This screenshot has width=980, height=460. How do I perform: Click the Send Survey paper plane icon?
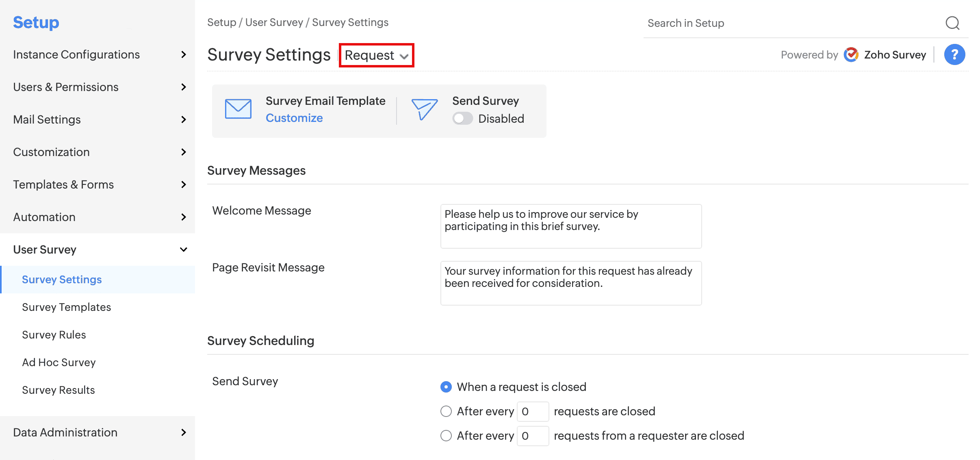[x=424, y=109]
